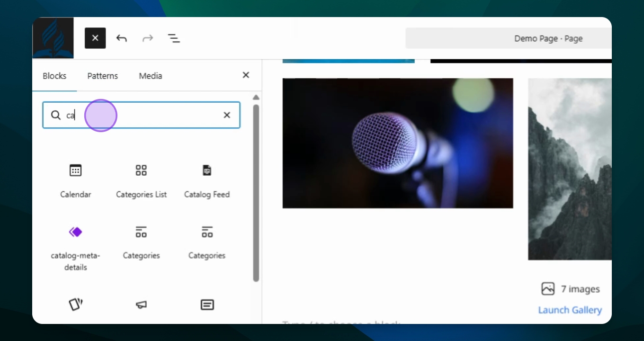Open the document overview list view
The height and width of the screenshot is (341, 644).
(174, 38)
